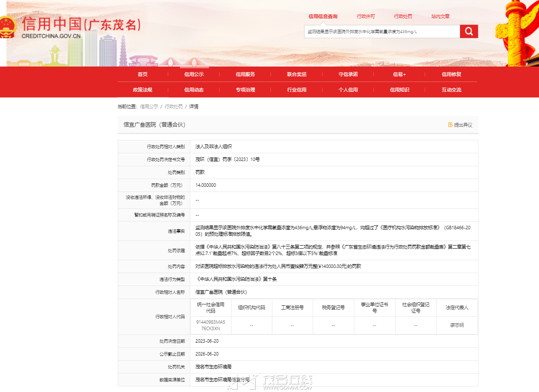Select the 站内文章 search tab
Viewport: 539px width, 392px height.
coord(440,16)
